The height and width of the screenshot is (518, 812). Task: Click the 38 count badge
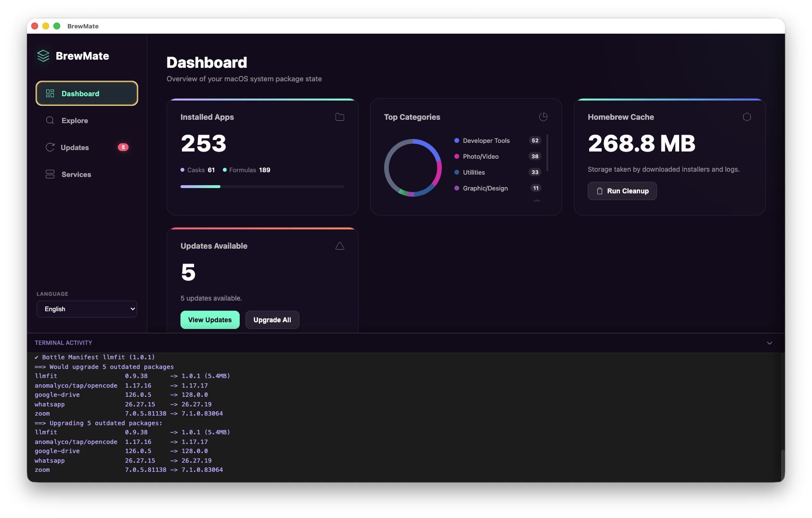(x=535, y=156)
